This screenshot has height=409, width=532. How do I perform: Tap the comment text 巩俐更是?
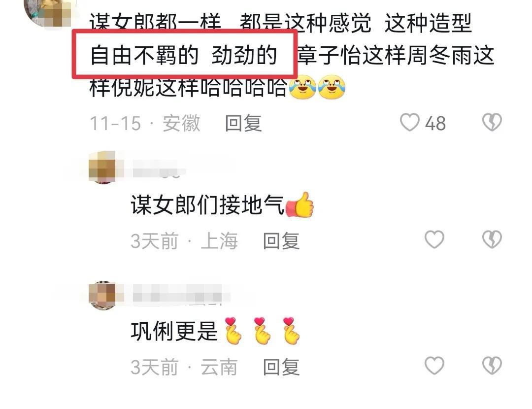(174, 331)
